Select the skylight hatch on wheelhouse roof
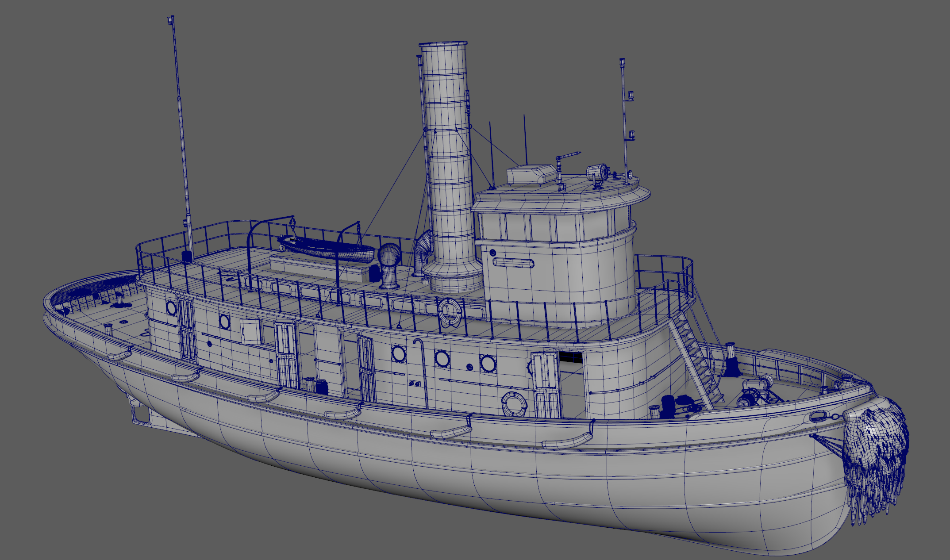The height and width of the screenshot is (560, 950). [532, 175]
